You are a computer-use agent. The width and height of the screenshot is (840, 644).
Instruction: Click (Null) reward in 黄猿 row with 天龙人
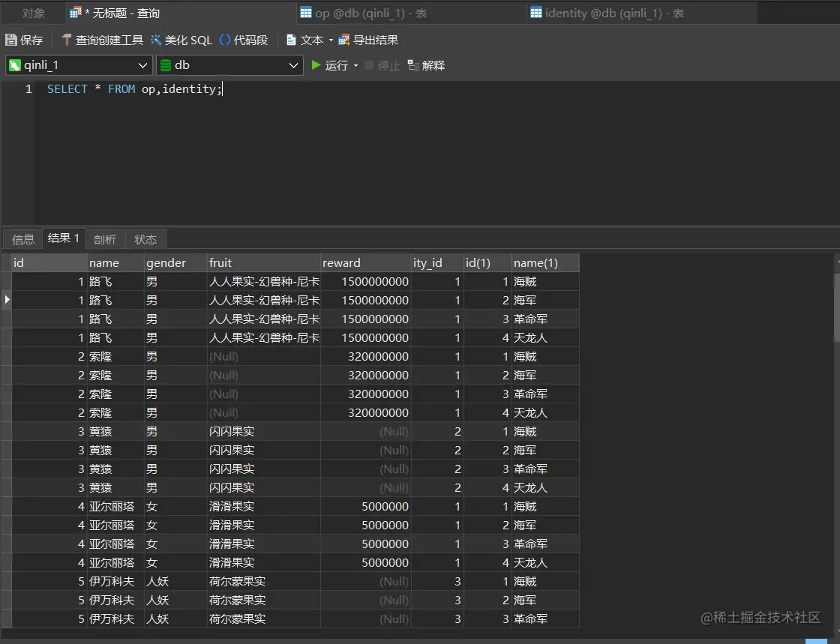click(x=366, y=487)
